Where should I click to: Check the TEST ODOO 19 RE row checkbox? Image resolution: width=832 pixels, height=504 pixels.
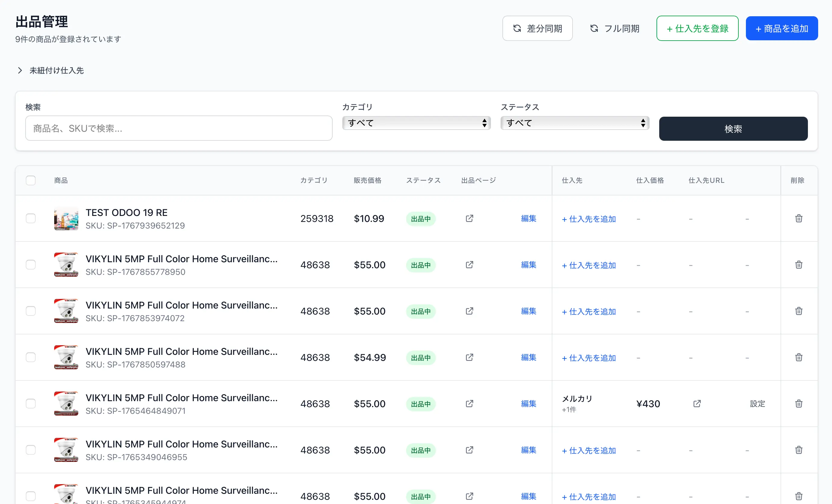pos(31,218)
